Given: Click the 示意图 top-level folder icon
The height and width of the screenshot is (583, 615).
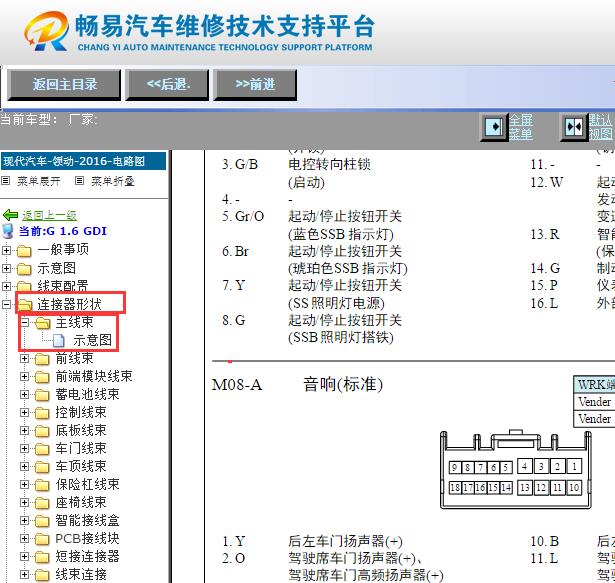Looking at the screenshot, I should 24,269.
